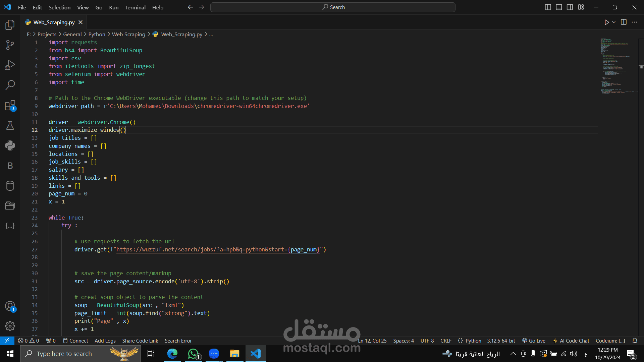
Task: Click the top Search command box
Action: point(333,7)
